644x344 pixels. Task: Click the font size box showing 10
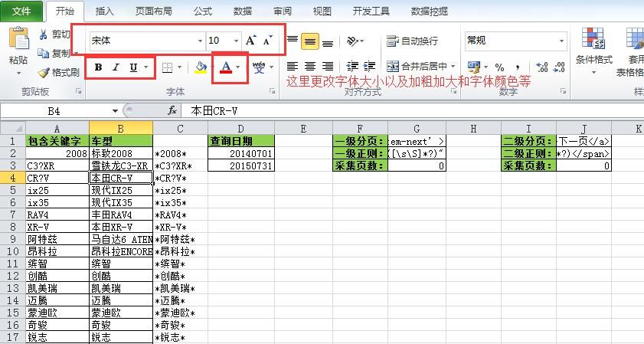coord(220,41)
